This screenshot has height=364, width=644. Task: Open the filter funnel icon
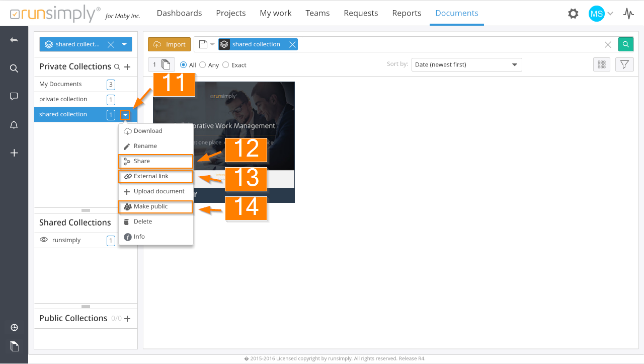pyautogui.click(x=624, y=64)
